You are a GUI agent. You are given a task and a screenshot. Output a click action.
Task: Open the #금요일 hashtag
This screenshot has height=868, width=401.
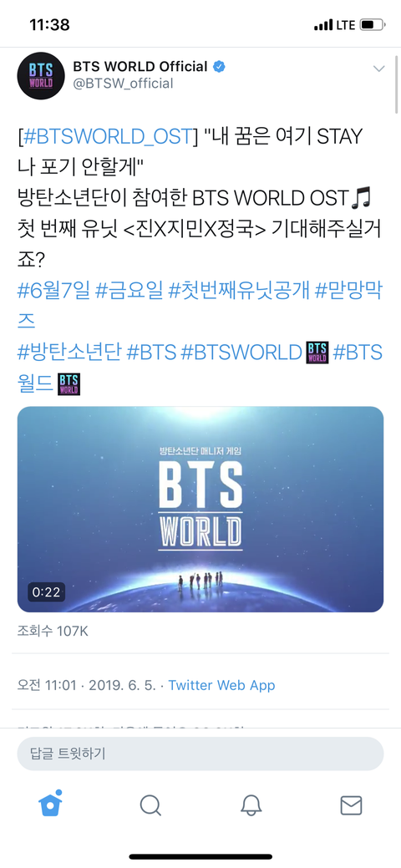[x=128, y=290]
